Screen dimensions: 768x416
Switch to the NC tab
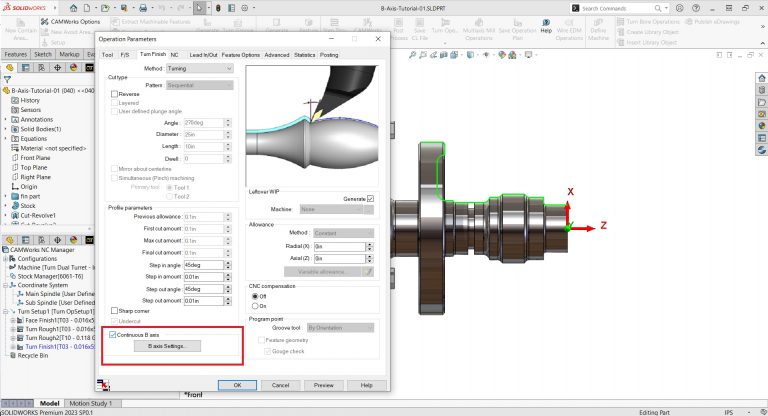point(174,55)
